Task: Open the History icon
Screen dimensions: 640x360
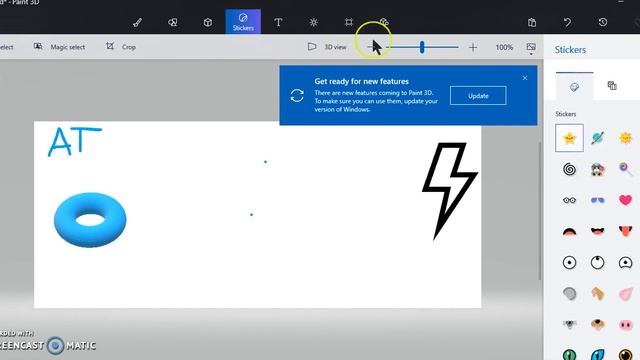Action: click(603, 22)
